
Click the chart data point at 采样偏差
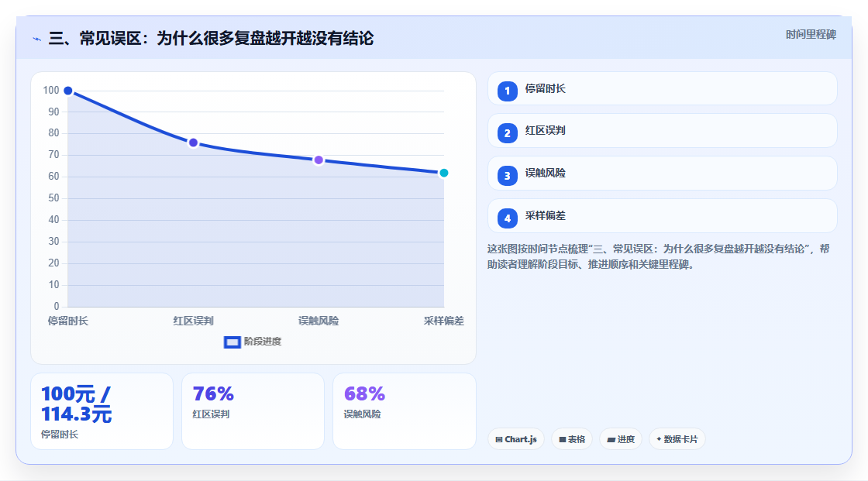pos(443,173)
